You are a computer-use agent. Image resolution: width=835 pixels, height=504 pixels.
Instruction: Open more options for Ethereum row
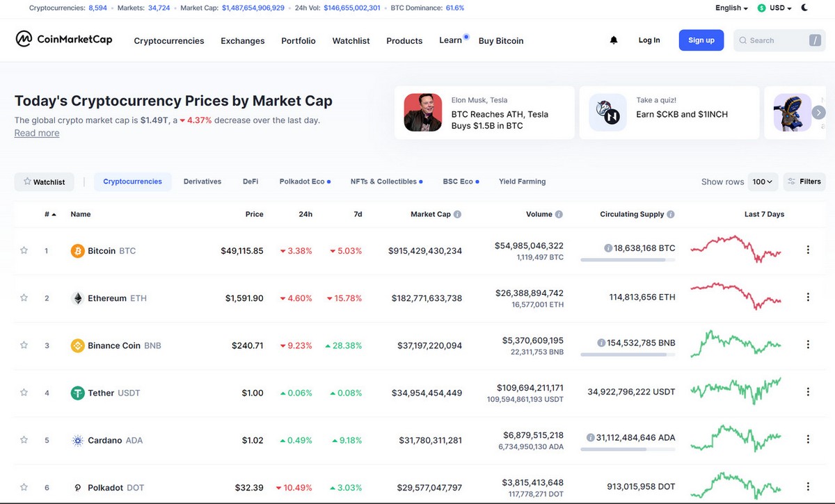pyautogui.click(x=808, y=297)
